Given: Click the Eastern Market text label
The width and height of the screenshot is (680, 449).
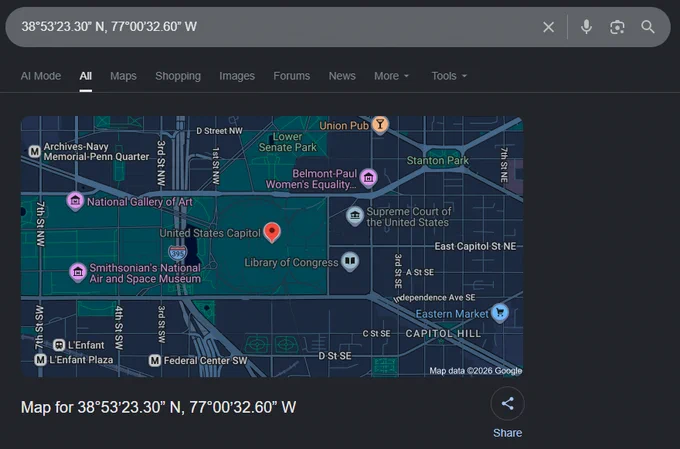Looking at the screenshot, I should [x=452, y=314].
